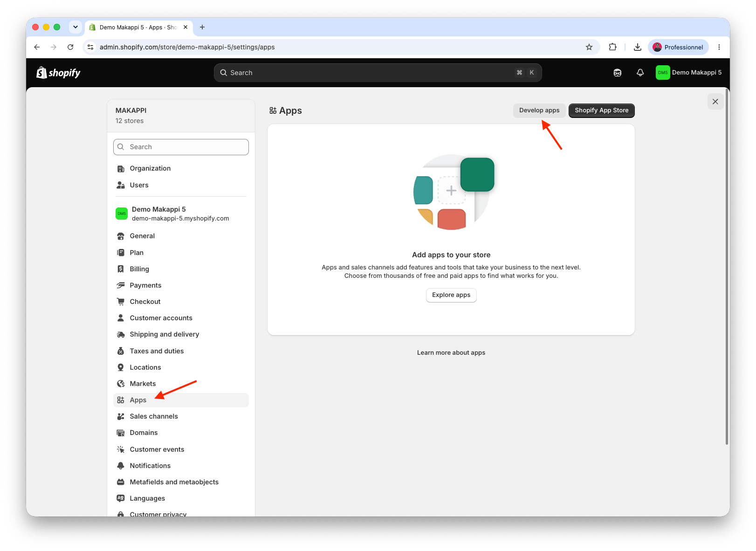Screen dimensions: 756x551
Task: Click the Explore apps button
Action: pyautogui.click(x=451, y=295)
